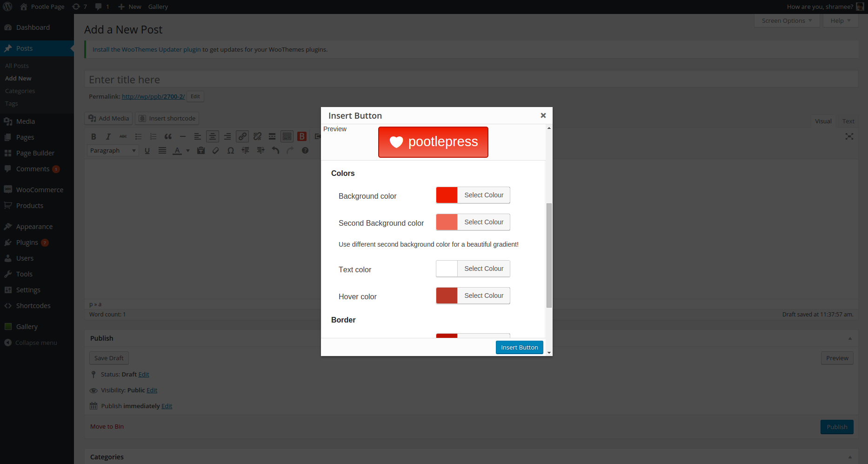Collapse the admin sidebar menu
The width and height of the screenshot is (868, 464).
(31, 343)
